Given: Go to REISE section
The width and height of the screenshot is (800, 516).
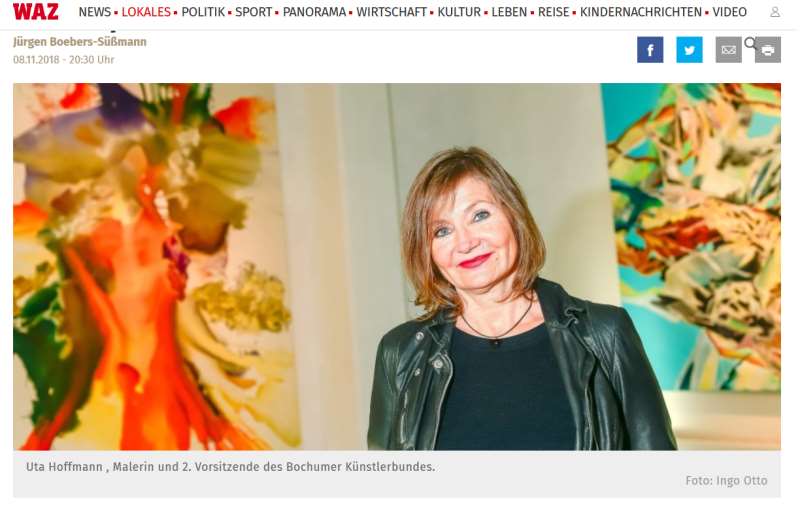Looking at the screenshot, I should [553, 12].
